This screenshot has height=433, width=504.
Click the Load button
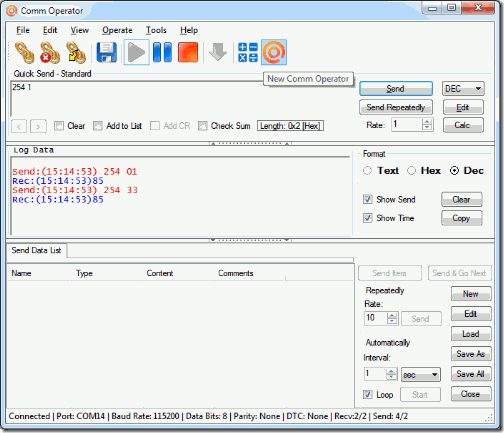[x=471, y=334]
